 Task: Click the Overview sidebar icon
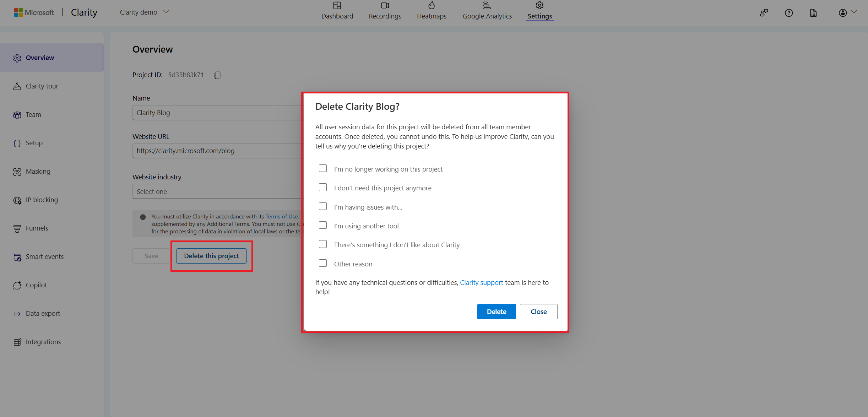coord(17,58)
